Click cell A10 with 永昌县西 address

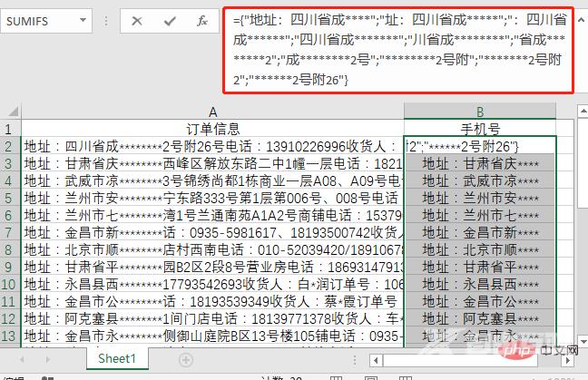212,284
